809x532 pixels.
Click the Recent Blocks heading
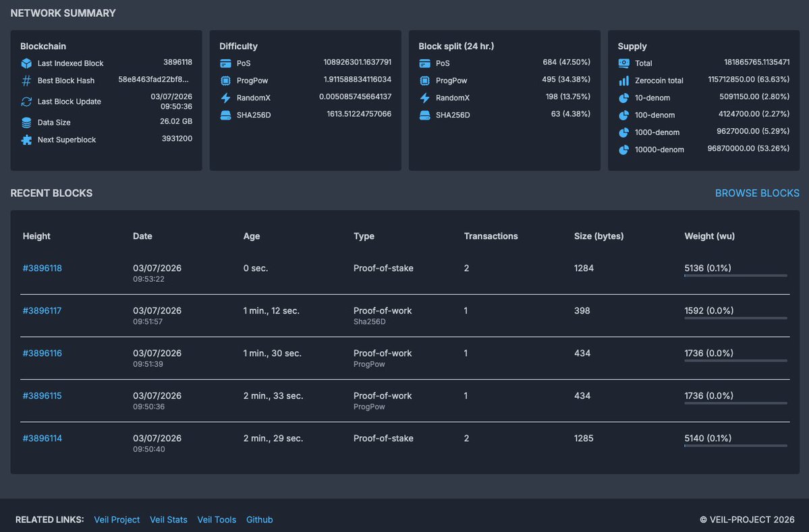click(51, 193)
